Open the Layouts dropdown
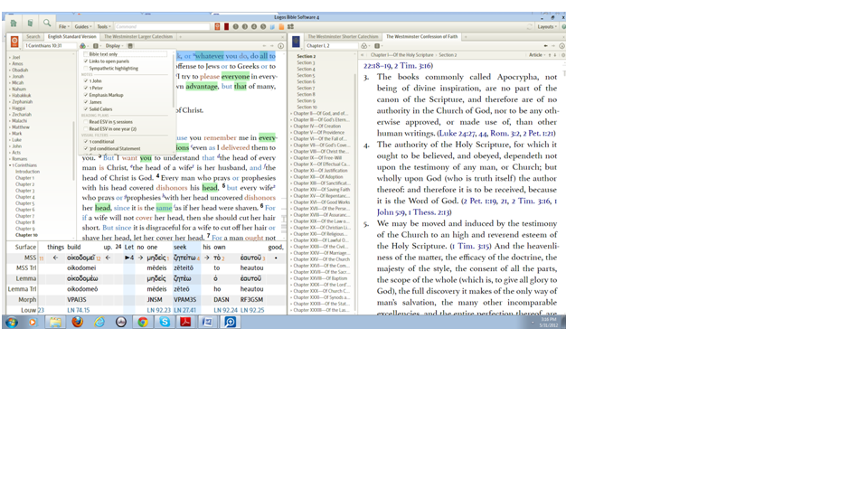Image resolution: width=868 pixels, height=488 pixels. 546,26
